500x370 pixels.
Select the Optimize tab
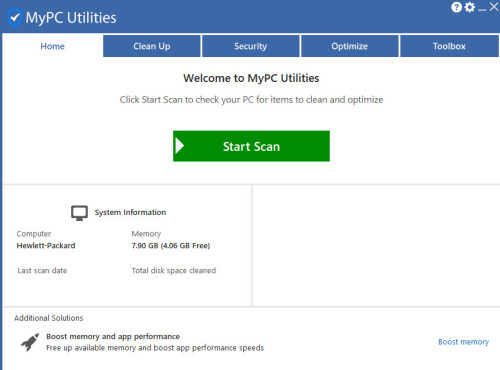[x=350, y=46]
